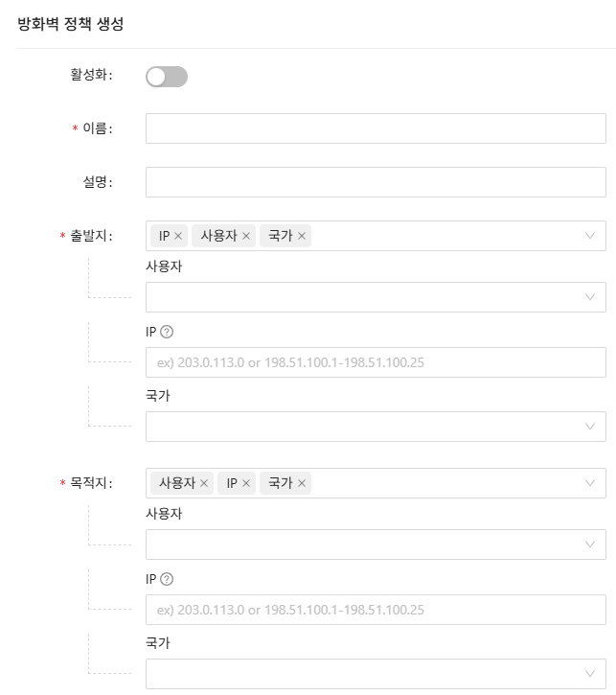Toggle the 활성화 switch on
Screen dimensions: 616x695
[166, 77]
